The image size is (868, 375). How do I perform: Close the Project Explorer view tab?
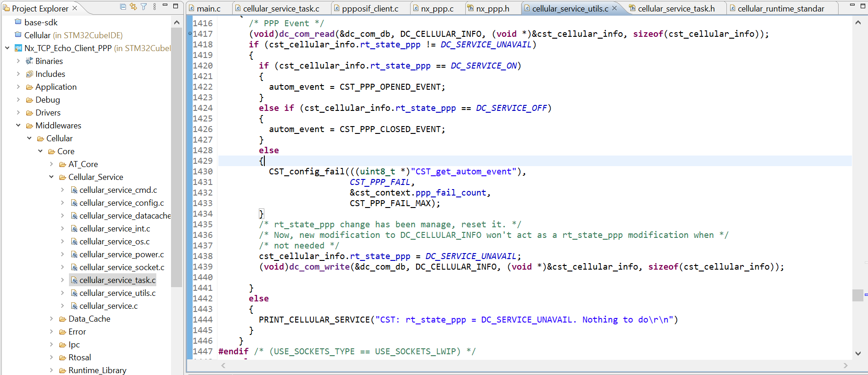click(x=74, y=8)
